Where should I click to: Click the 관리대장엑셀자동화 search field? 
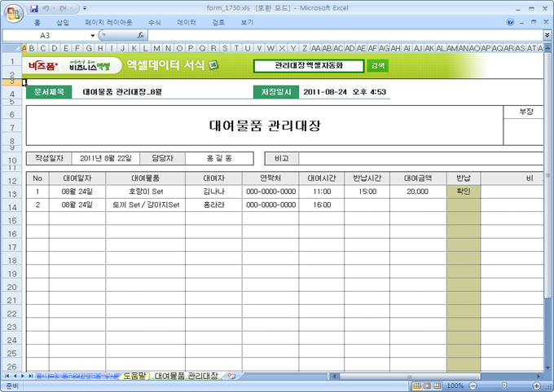pyautogui.click(x=309, y=65)
